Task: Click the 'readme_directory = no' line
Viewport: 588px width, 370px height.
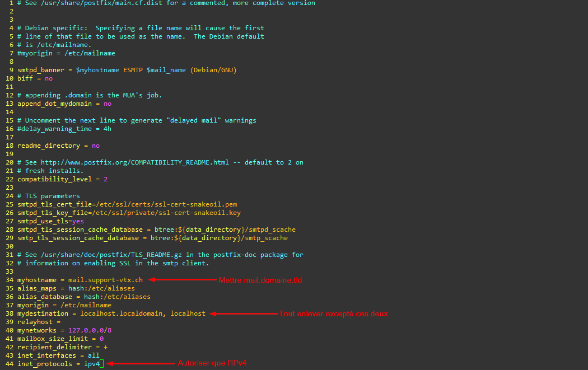Action: 58,146
